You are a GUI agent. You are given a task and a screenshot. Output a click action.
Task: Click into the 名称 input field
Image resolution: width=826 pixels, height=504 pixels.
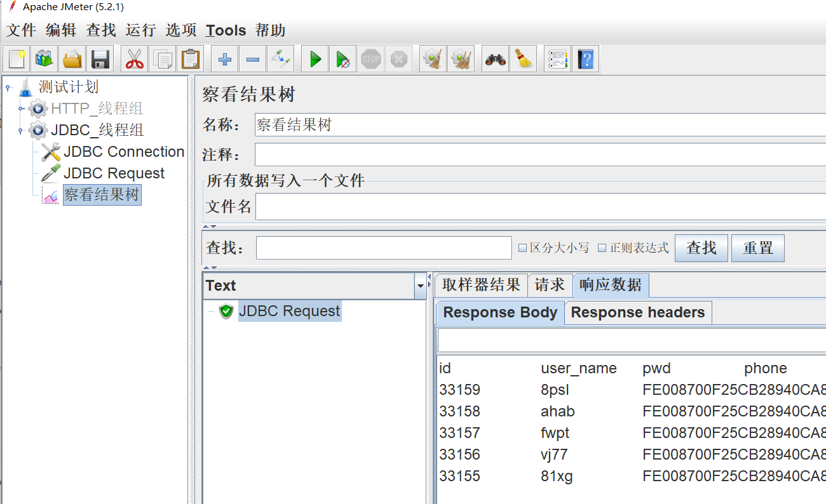(540, 125)
